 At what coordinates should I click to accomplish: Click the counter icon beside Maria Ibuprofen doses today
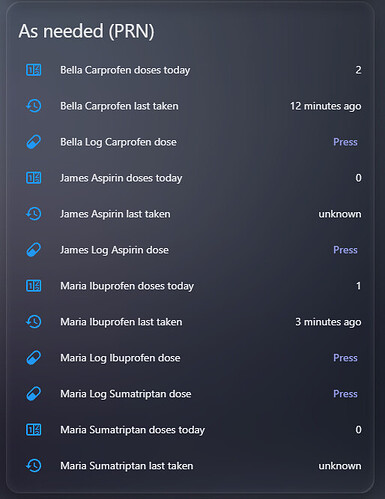pyautogui.click(x=34, y=286)
